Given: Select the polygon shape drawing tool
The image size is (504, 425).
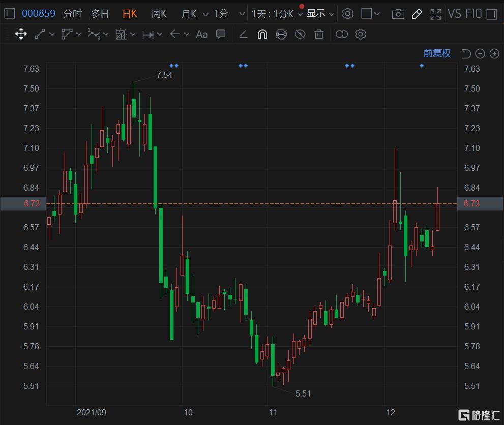Looking at the screenshot, I should pyautogui.click(x=67, y=34).
